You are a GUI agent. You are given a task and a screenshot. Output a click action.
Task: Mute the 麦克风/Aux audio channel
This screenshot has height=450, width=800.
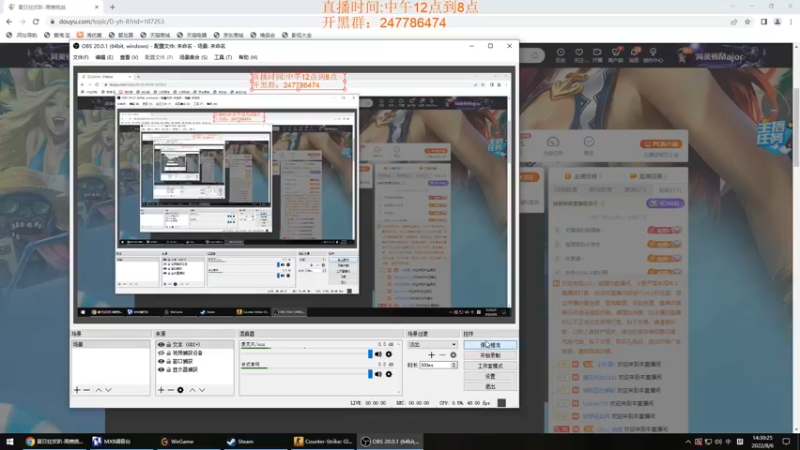[x=378, y=354]
